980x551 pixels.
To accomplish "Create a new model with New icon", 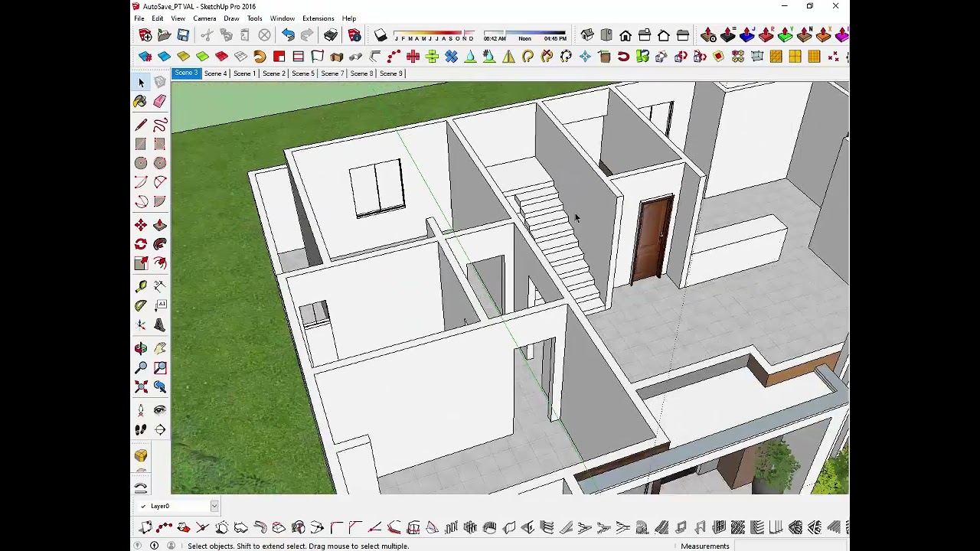I will coord(145,35).
